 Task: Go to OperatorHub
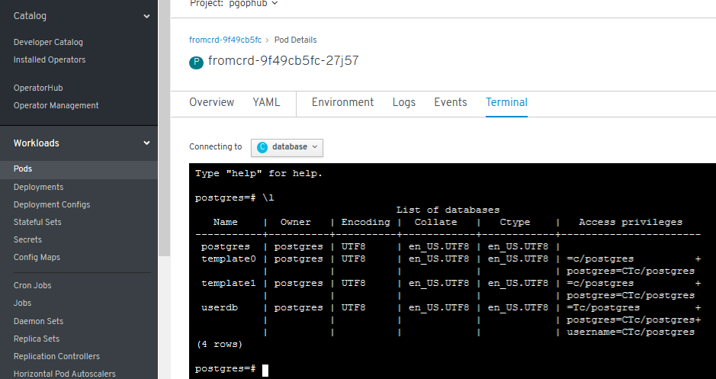tap(38, 88)
